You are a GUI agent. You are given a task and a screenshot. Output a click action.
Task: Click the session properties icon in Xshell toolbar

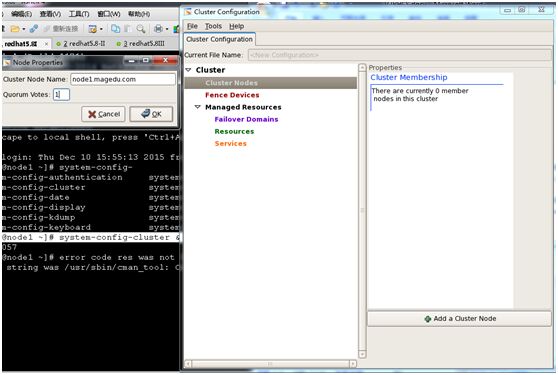pyautogui.click(x=93, y=29)
